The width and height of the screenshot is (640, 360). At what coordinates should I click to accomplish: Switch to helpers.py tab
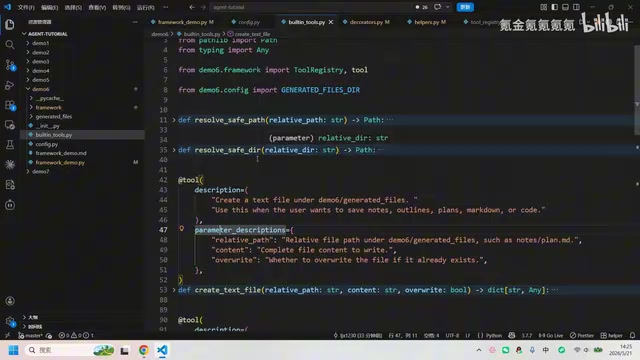(x=427, y=22)
